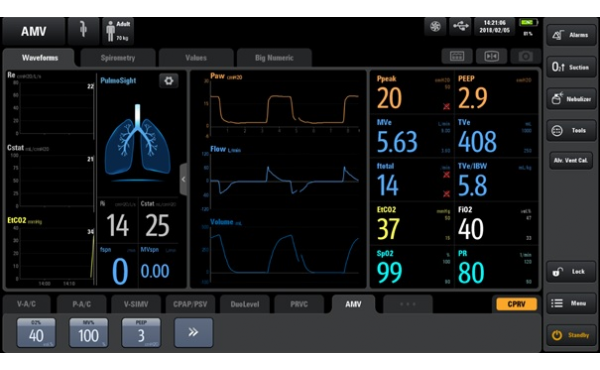Open the patient position icon

coord(83,31)
